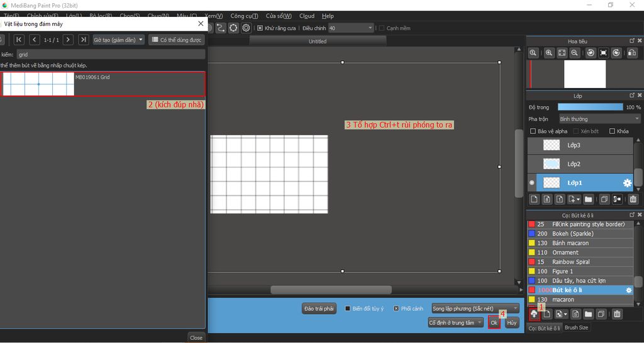Enable the Khóa lock checkbox

coord(613,131)
